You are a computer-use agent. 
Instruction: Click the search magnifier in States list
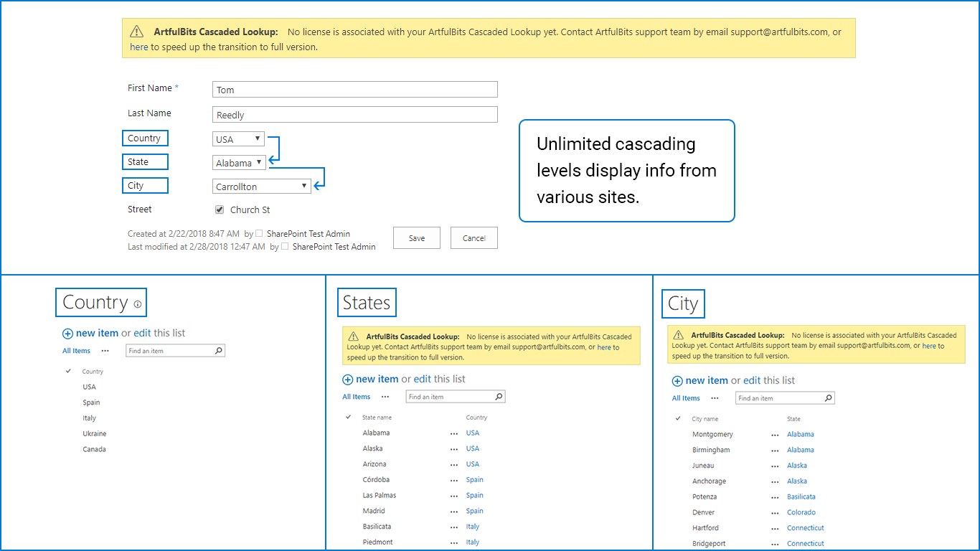click(499, 397)
